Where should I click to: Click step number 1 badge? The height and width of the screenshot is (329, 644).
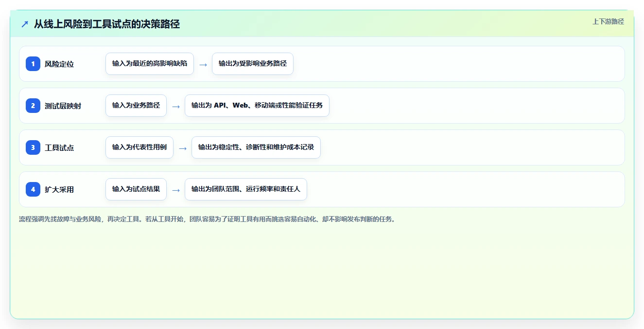(x=33, y=64)
